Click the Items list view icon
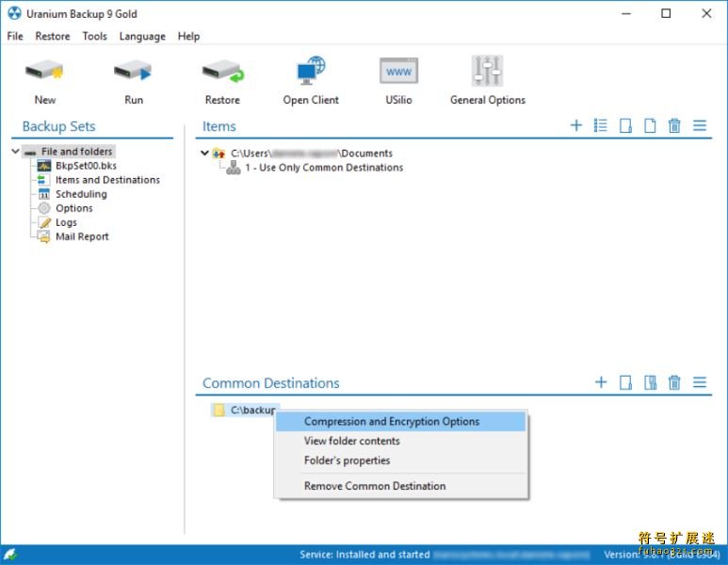Image resolution: width=728 pixels, height=565 pixels. click(x=600, y=125)
